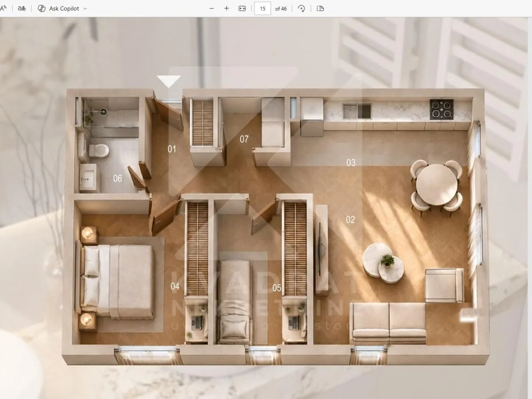Rotate the page with the rotate icon

coord(301,8)
